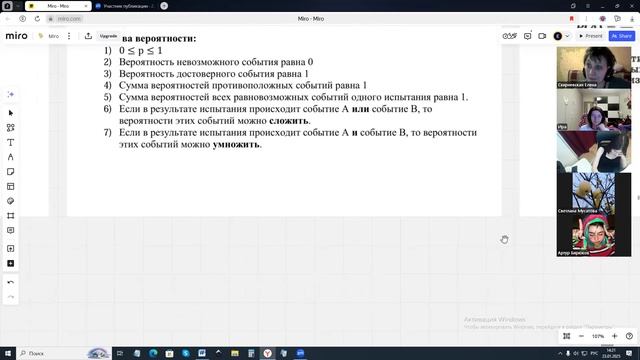This screenshot has height=360, width=640.
Task: Select the Pen drawing tool
Action: pos(11,157)
